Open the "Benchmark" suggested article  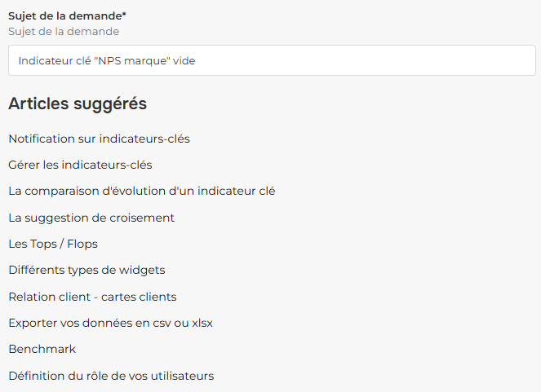tap(42, 349)
